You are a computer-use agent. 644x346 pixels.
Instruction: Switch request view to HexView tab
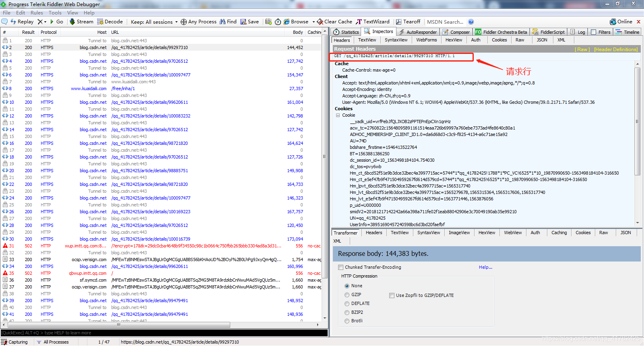coord(454,40)
